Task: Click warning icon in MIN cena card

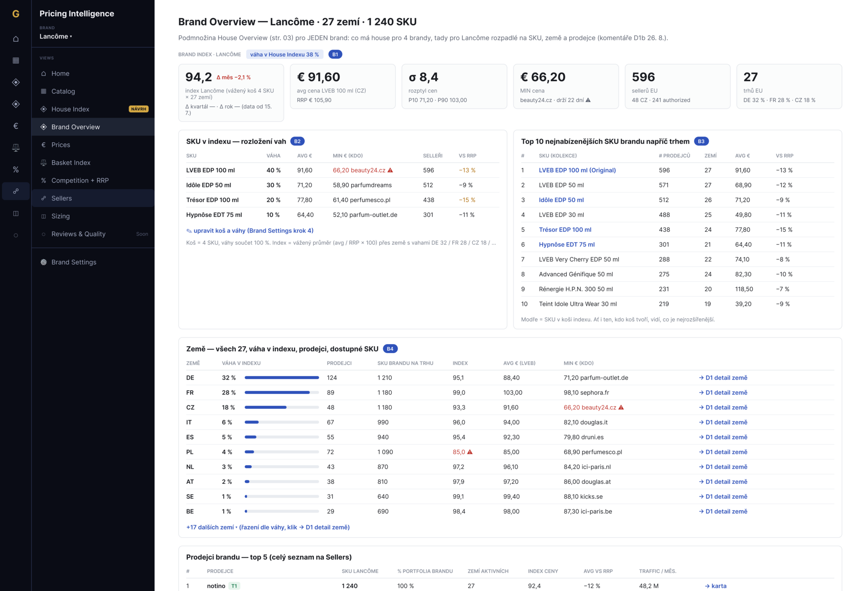Action: [x=588, y=100]
